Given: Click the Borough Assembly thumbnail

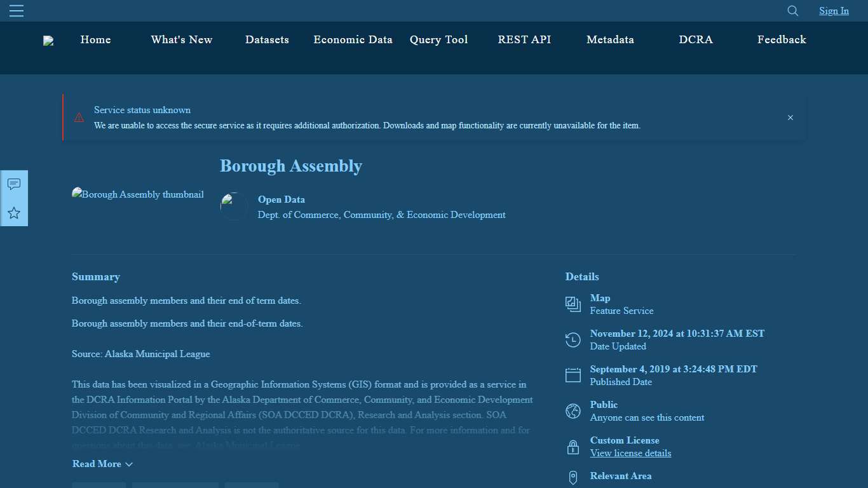Looking at the screenshot, I should 137,194.
